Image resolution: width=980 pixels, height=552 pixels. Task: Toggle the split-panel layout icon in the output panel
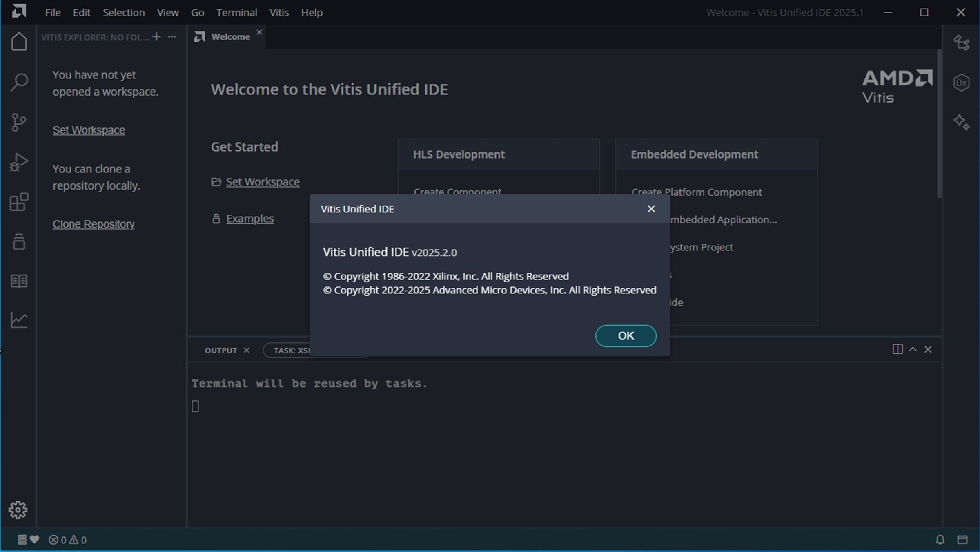pyautogui.click(x=897, y=349)
